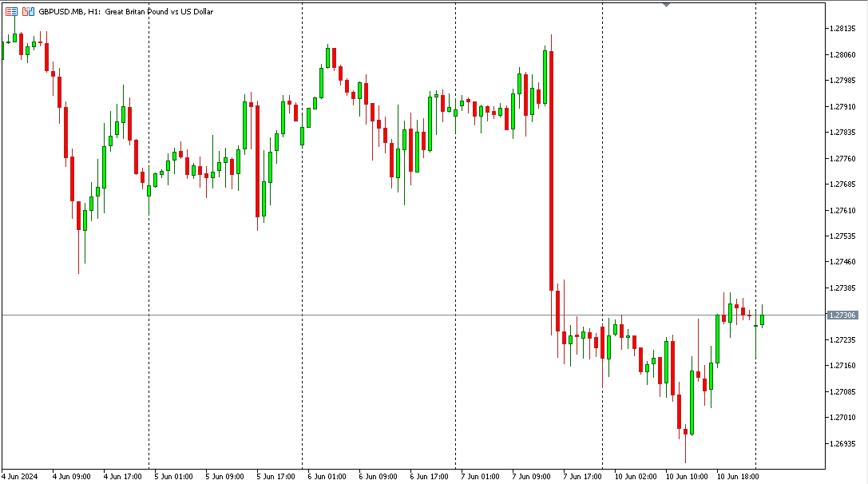Screen dimensions: 868x484
Task: Click the time label 10 Jun 10:00
Action: pos(687,476)
